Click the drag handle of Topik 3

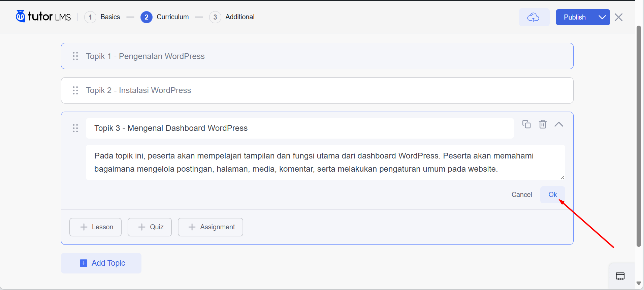click(75, 128)
